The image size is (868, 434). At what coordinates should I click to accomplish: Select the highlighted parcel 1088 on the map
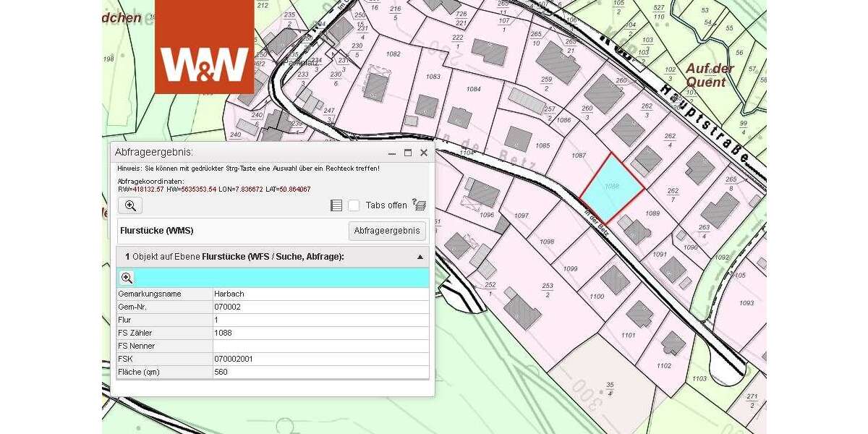pyautogui.click(x=611, y=188)
